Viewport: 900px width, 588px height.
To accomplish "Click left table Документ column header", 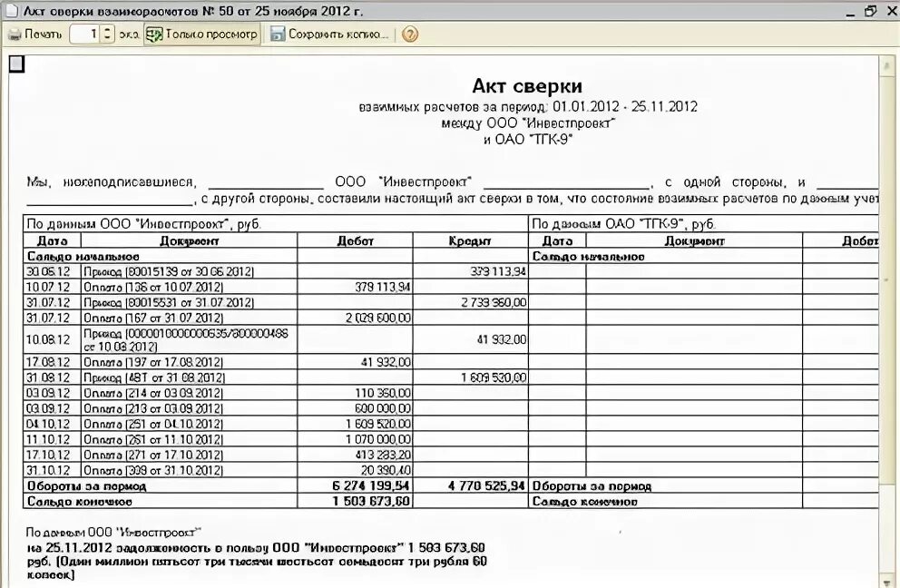I will 190,240.
